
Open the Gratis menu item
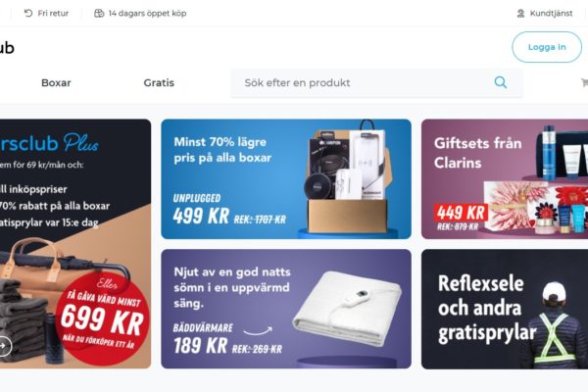pos(159,82)
